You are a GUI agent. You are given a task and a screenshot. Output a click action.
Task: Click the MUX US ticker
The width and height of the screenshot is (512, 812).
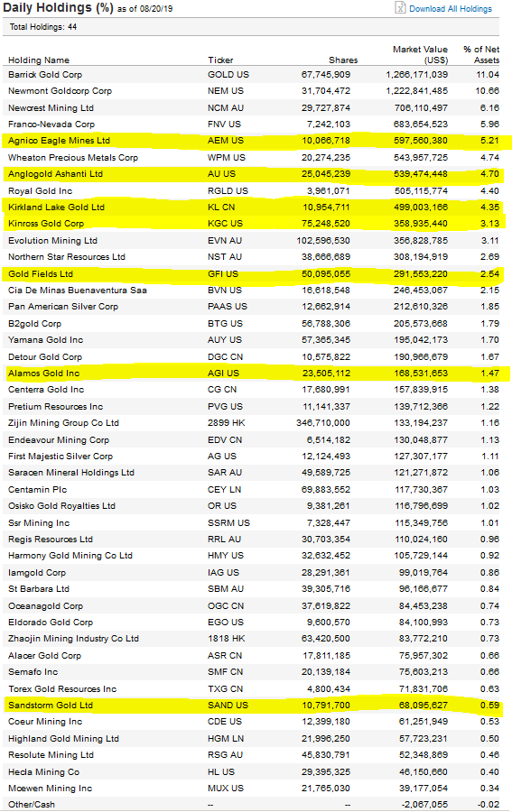tap(226, 789)
